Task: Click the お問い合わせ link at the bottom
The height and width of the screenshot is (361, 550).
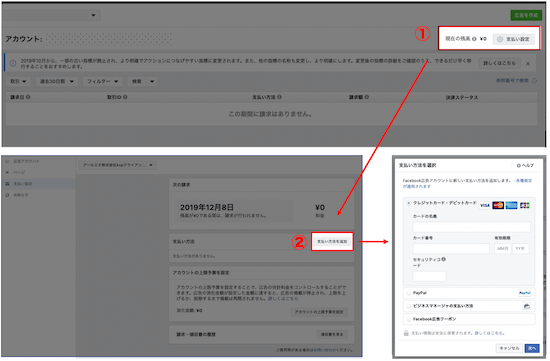Action: (x=323, y=351)
